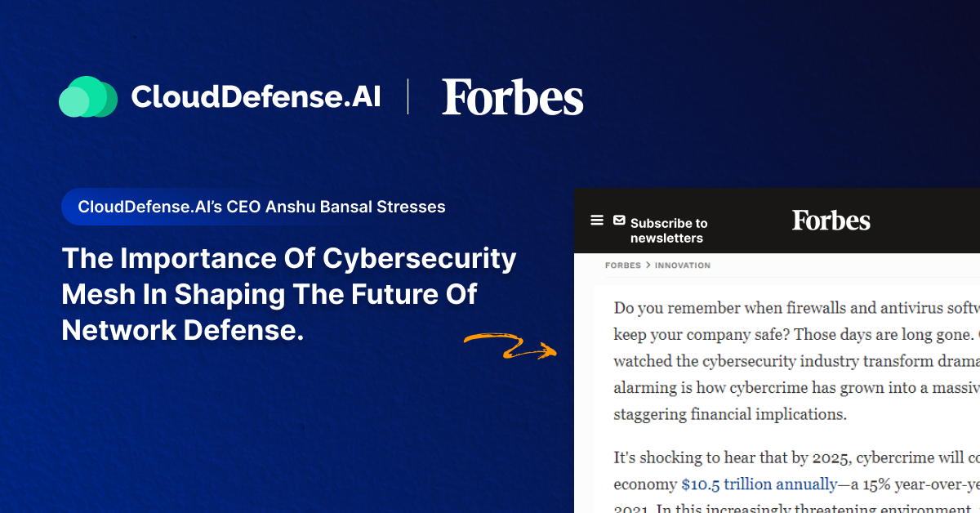
Task: Click the Forbes logo in the black header
Action: pyautogui.click(x=831, y=221)
